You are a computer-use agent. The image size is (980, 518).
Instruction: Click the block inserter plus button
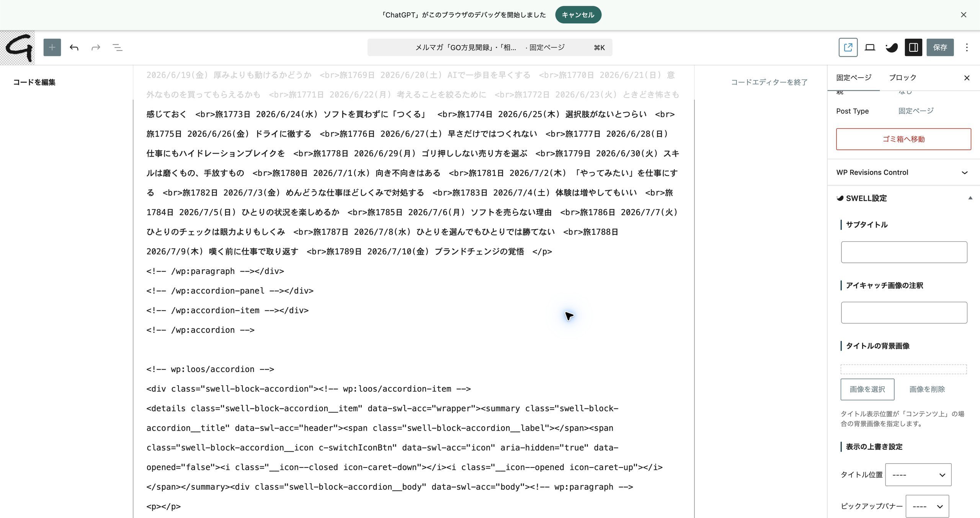point(52,48)
